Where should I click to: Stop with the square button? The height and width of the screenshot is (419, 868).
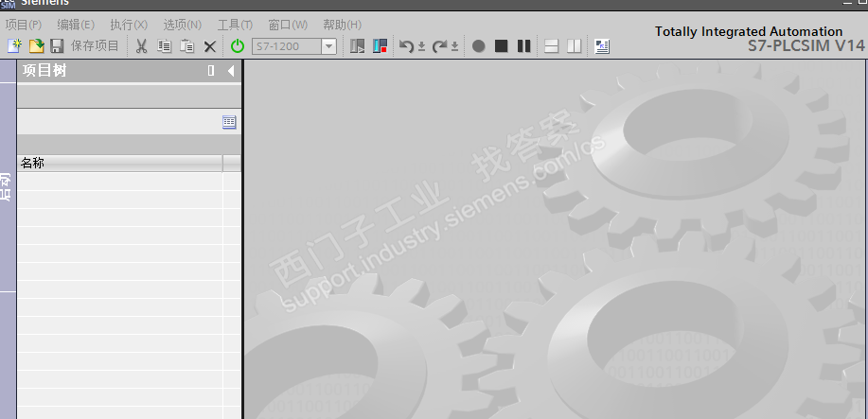pyautogui.click(x=501, y=46)
